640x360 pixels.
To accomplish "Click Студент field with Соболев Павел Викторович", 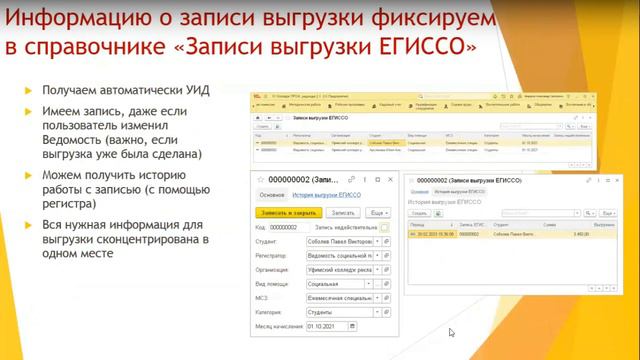I will [x=340, y=242].
